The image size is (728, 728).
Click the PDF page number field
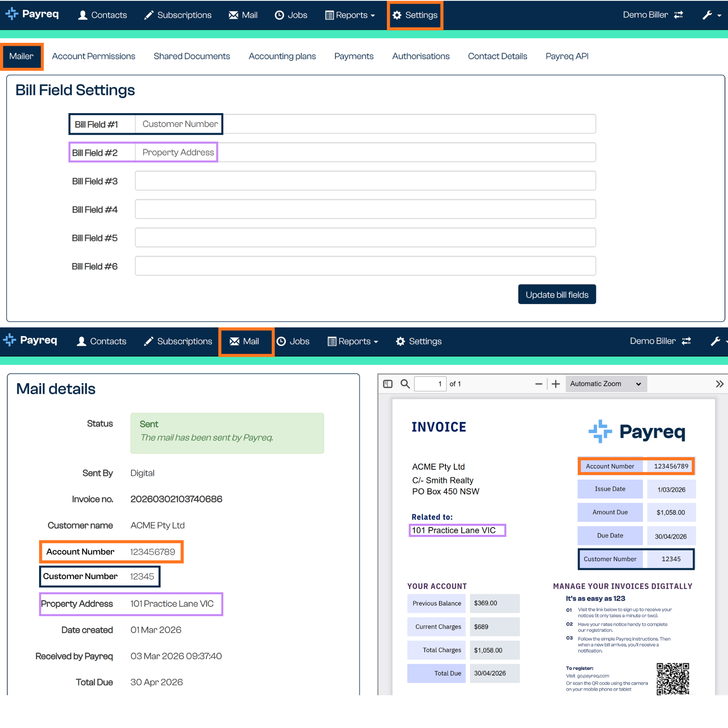click(x=430, y=384)
